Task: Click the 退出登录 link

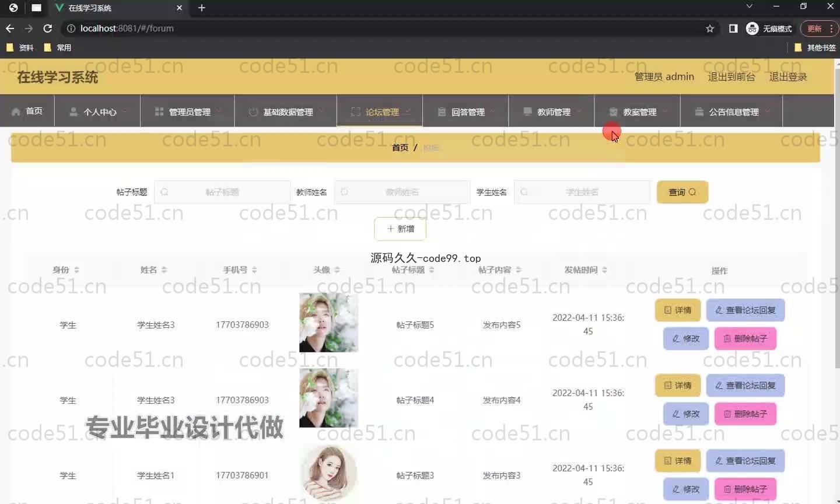Action: [x=787, y=76]
